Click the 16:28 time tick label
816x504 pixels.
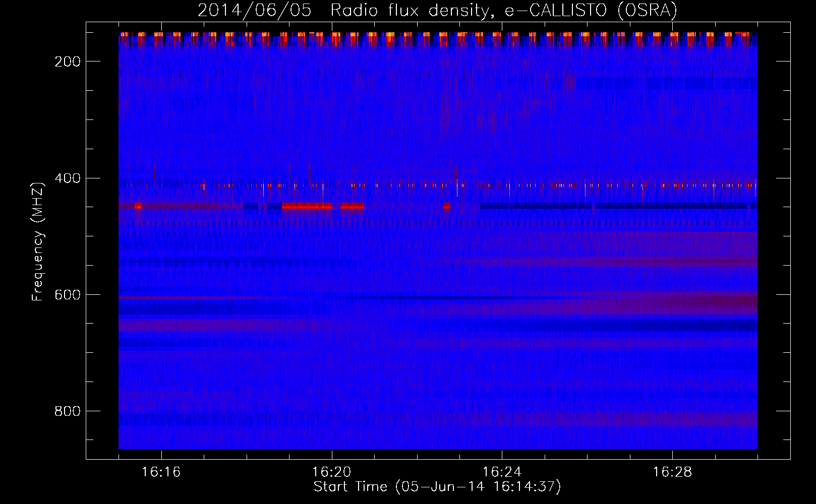[x=672, y=472]
